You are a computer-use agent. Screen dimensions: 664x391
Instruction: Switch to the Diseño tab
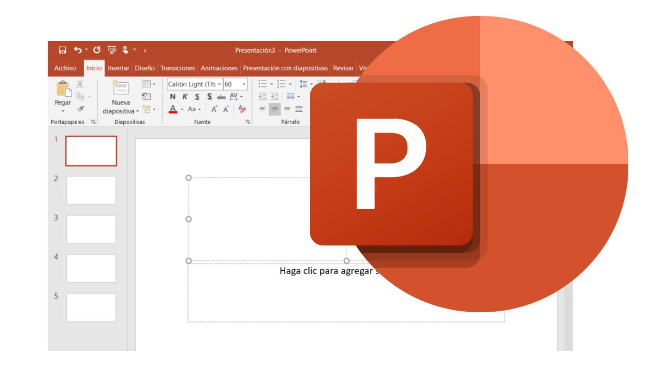145,68
